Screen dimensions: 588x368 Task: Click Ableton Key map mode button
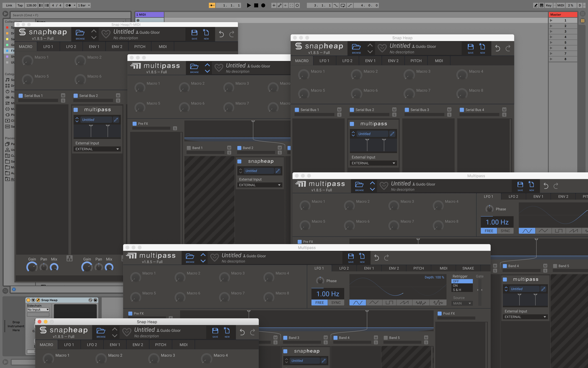(549, 5)
